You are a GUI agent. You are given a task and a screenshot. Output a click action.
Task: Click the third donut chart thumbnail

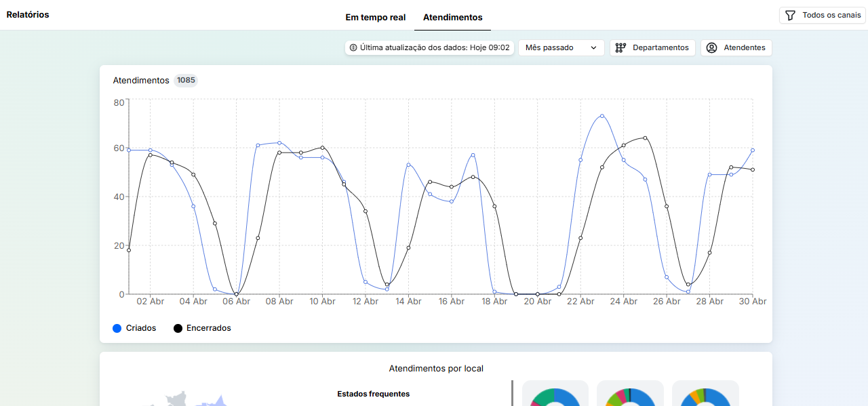(705, 394)
